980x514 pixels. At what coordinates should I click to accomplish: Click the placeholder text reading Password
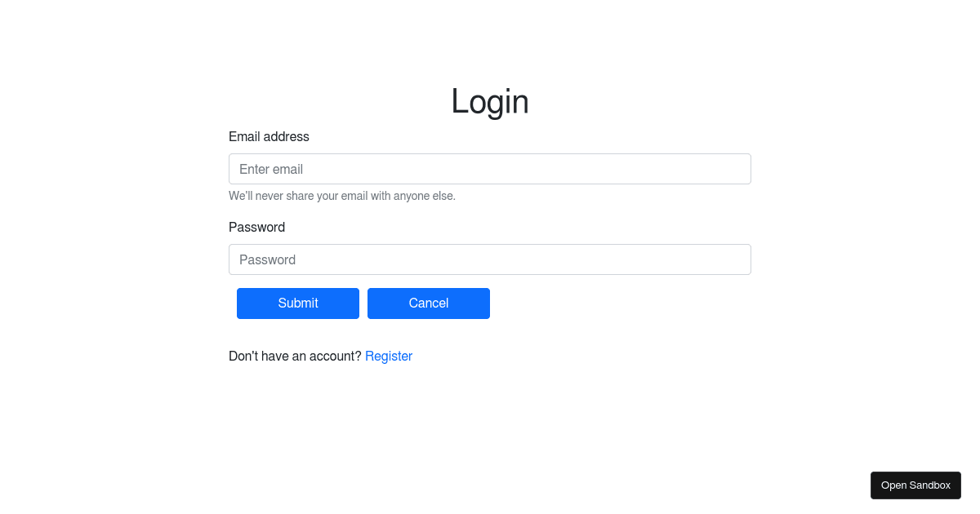tap(267, 259)
